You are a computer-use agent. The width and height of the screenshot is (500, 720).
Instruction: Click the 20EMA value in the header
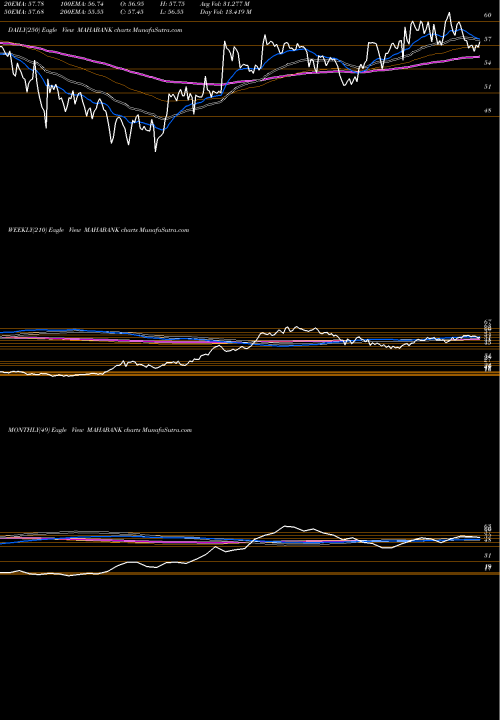[22, 3]
